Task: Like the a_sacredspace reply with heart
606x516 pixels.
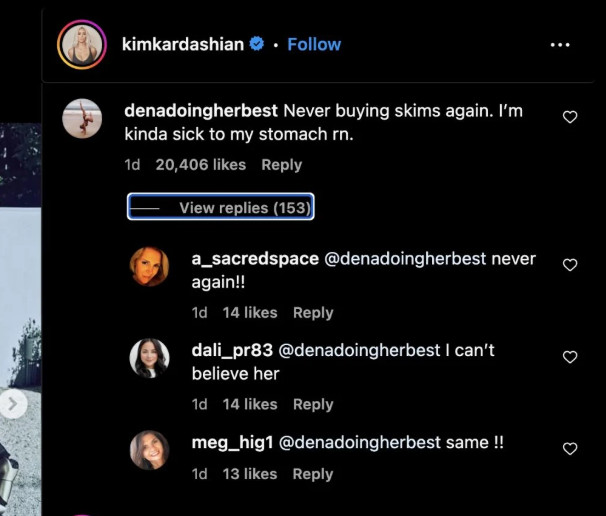Action: coord(570,265)
